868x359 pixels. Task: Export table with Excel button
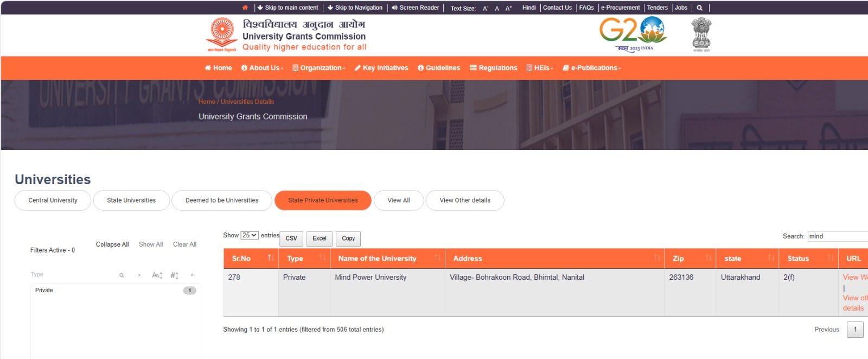click(320, 238)
